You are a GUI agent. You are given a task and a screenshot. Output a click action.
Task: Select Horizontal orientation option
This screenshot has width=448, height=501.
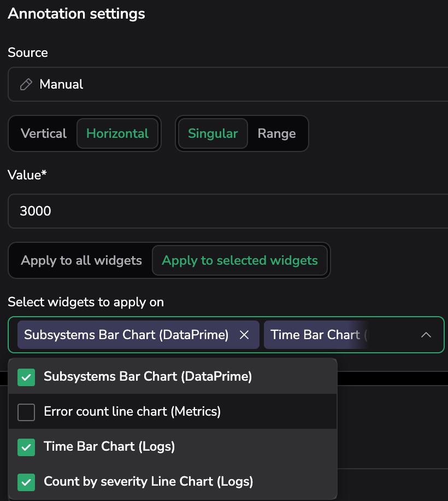click(117, 133)
